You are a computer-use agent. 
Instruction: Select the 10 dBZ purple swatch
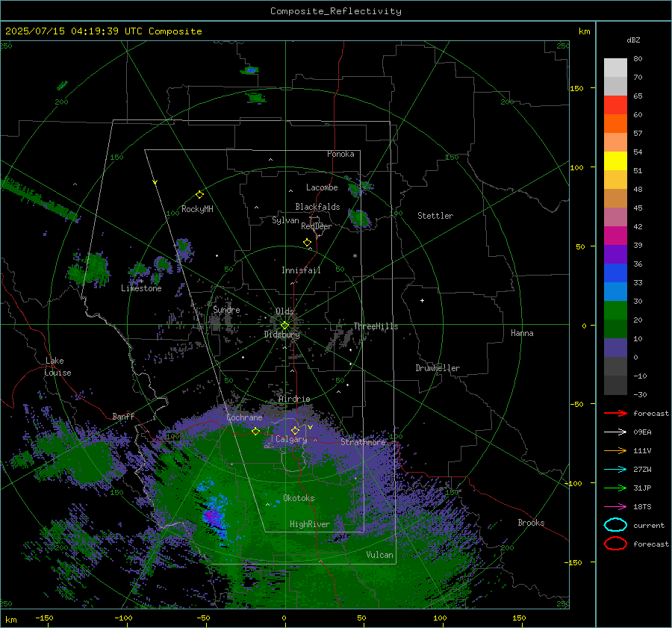[615, 347]
